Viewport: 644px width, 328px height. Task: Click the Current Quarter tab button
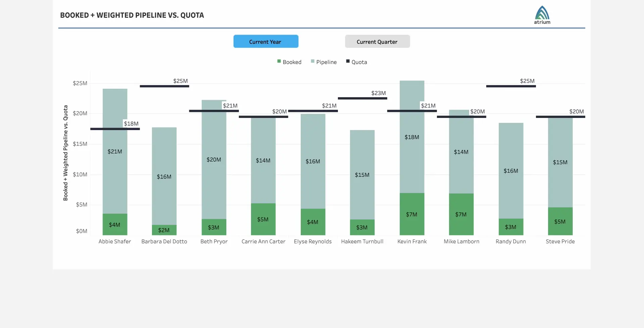[377, 41]
